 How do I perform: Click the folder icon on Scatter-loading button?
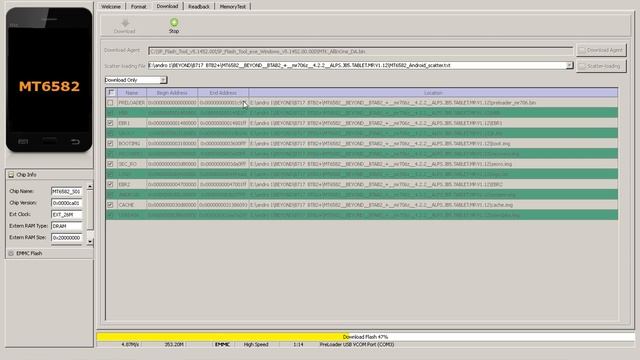(x=582, y=66)
